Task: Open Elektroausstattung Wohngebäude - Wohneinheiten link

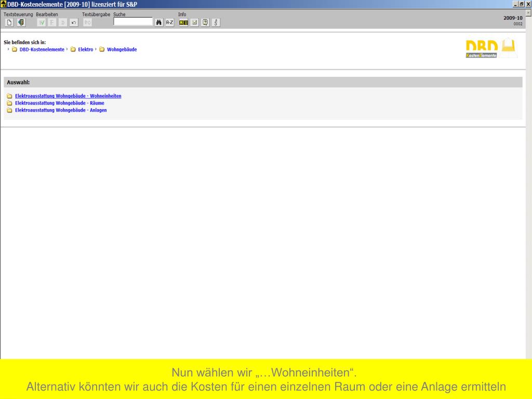Action: click(x=68, y=96)
